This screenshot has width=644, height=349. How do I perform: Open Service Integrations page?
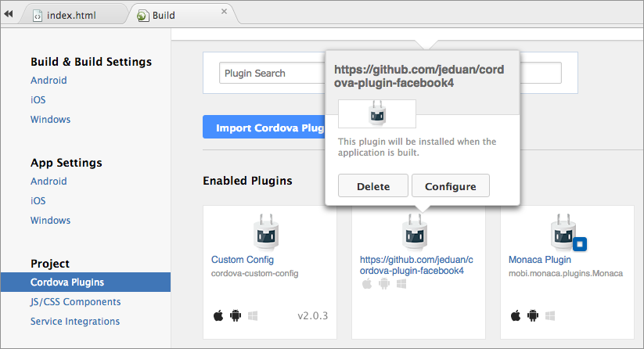pyautogui.click(x=75, y=321)
